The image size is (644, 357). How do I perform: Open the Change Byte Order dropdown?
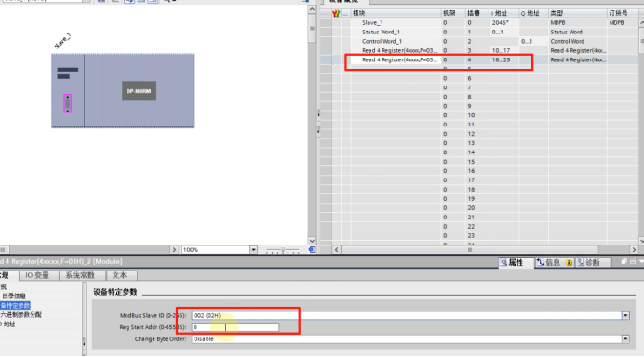(x=625, y=339)
